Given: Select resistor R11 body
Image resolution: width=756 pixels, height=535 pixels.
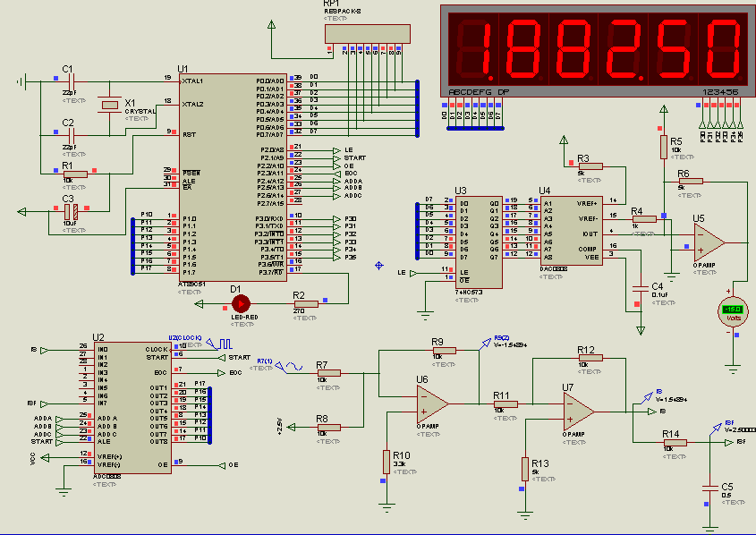Looking at the screenshot, I should click(505, 404).
